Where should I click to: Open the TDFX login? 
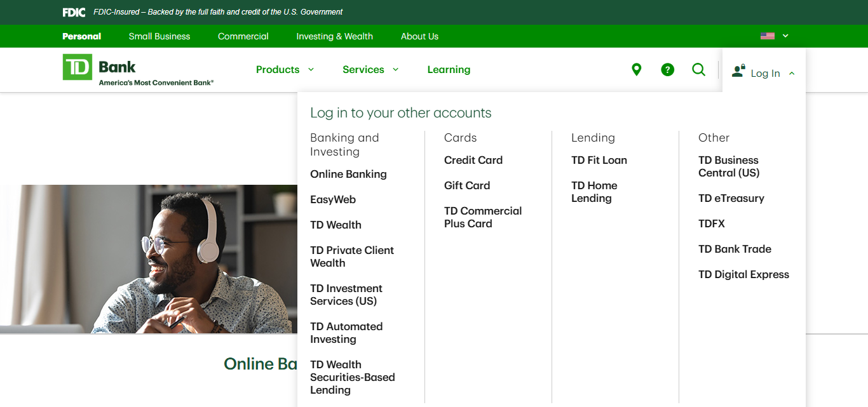click(712, 224)
